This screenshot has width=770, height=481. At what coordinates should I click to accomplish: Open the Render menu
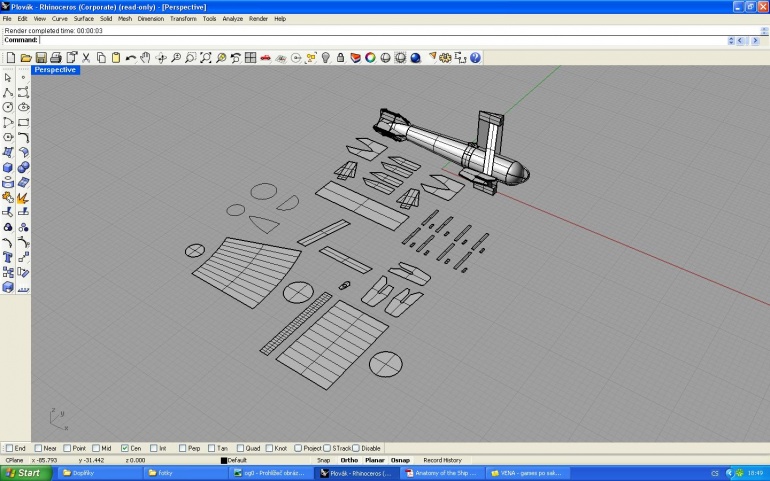(258, 19)
